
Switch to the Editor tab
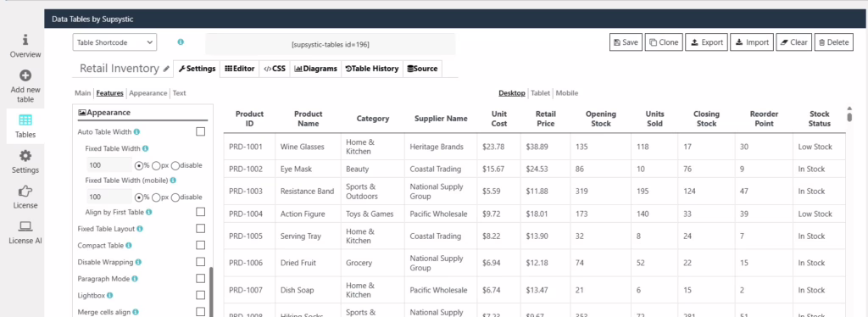(240, 69)
